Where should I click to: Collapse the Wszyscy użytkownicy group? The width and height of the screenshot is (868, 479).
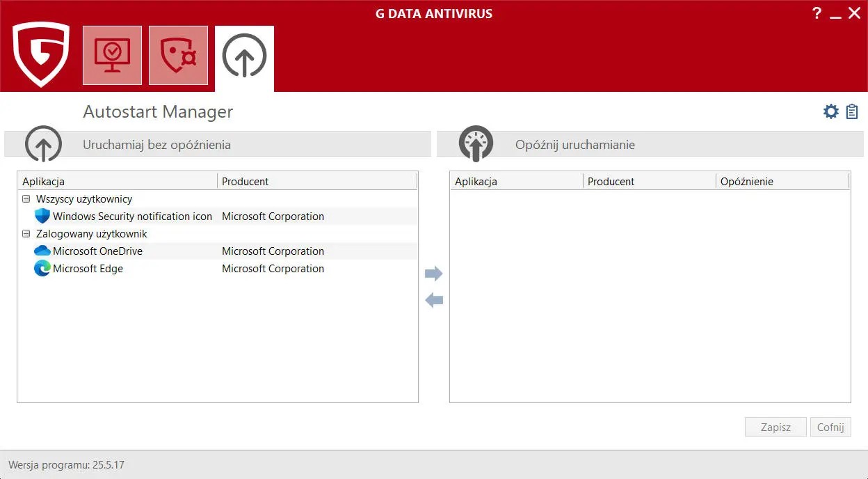(26, 199)
